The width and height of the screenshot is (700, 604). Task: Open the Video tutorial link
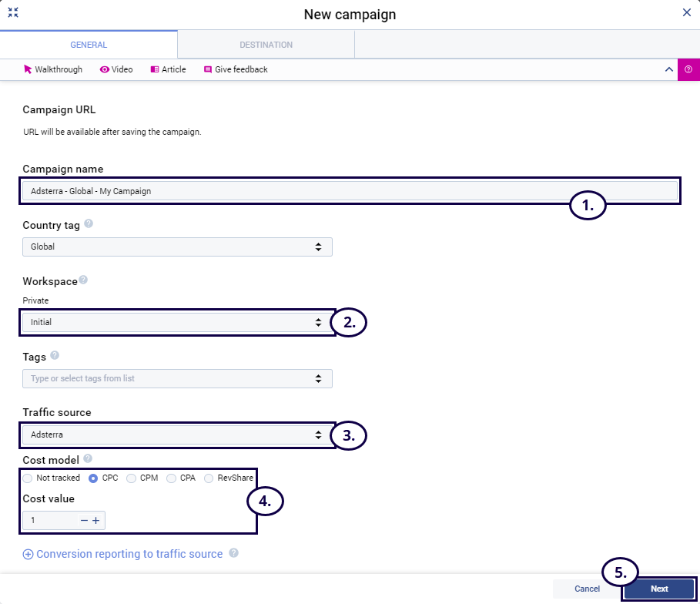click(116, 69)
